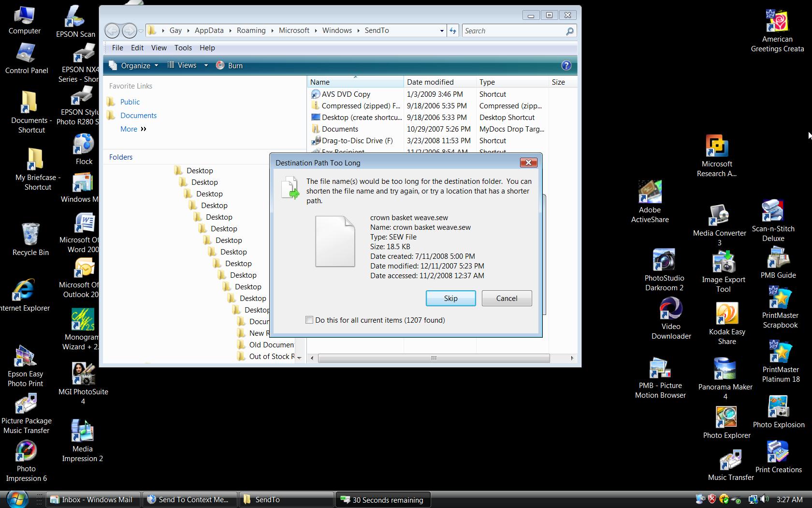Image resolution: width=812 pixels, height=508 pixels.
Task: Open '30 Seconds remaining' taskbar window
Action: tap(383, 499)
